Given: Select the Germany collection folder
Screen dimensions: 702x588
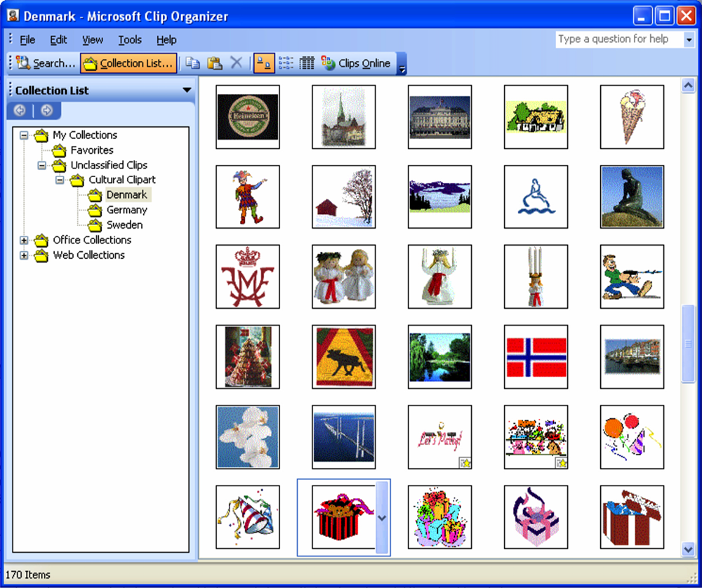Looking at the screenshot, I should point(127,210).
